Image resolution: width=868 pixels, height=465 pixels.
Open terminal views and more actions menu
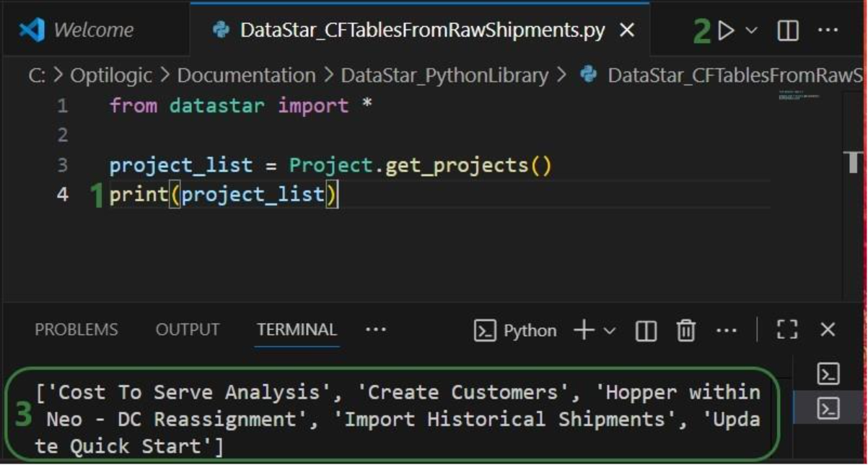[x=727, y=331]
